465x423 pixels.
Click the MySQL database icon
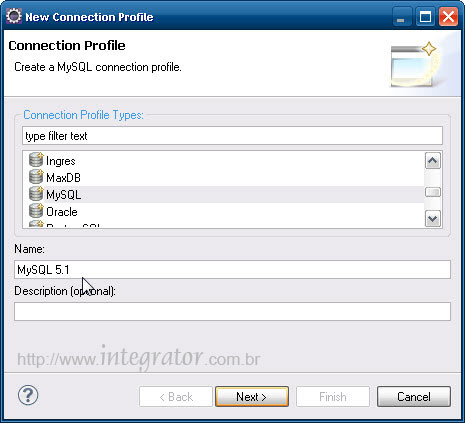(36, 194)
